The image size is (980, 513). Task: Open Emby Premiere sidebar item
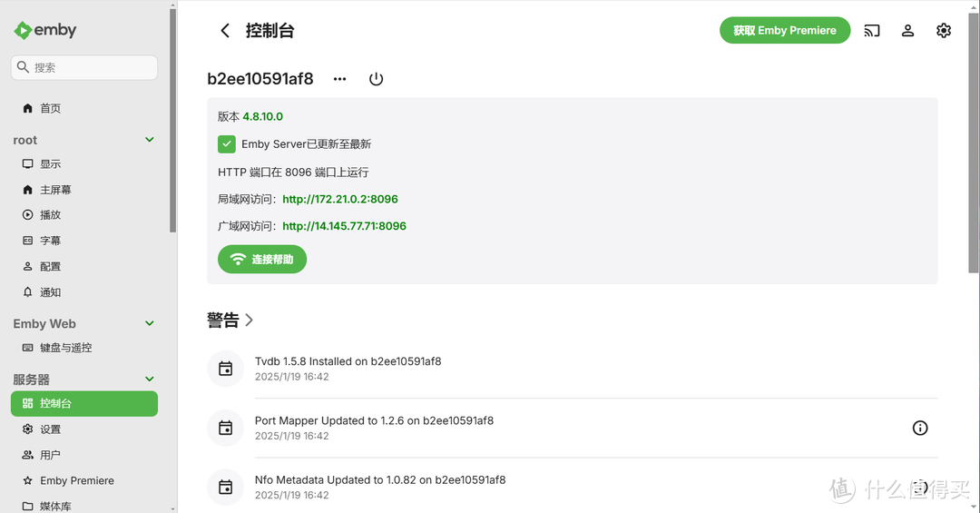(x=83, y=480)
